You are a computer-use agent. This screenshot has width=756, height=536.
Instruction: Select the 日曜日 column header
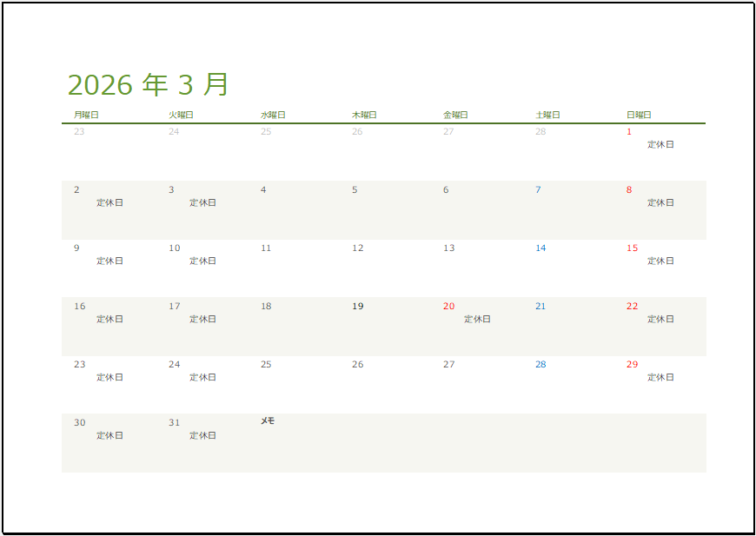click(x=637, y=113)
